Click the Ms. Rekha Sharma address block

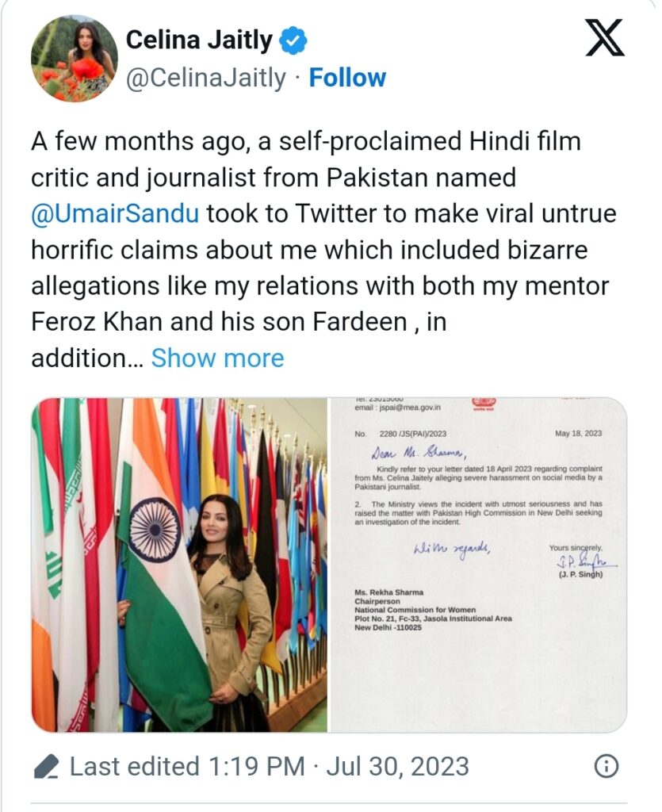tap(433, 610)
